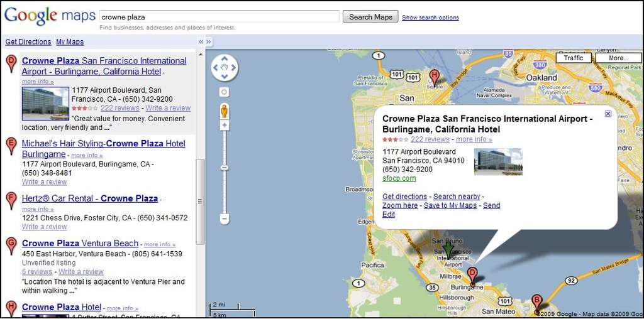
Task: Expand 'more info »' in the info balloon
Action: 474,139
